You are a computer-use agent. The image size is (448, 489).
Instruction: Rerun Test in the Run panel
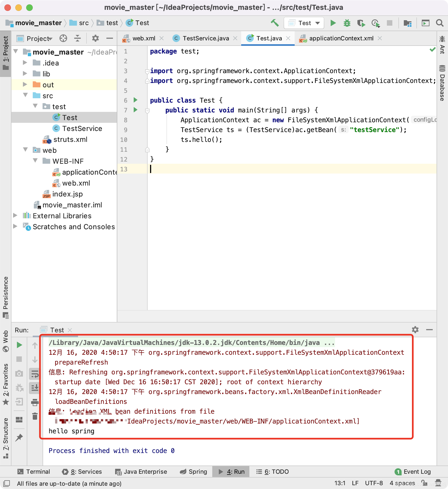click(19, 345)
